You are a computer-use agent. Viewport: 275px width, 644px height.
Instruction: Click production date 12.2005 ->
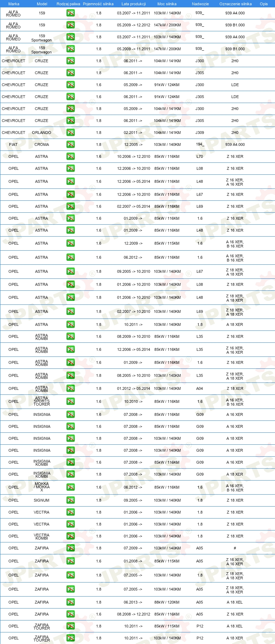pos(133,144)
